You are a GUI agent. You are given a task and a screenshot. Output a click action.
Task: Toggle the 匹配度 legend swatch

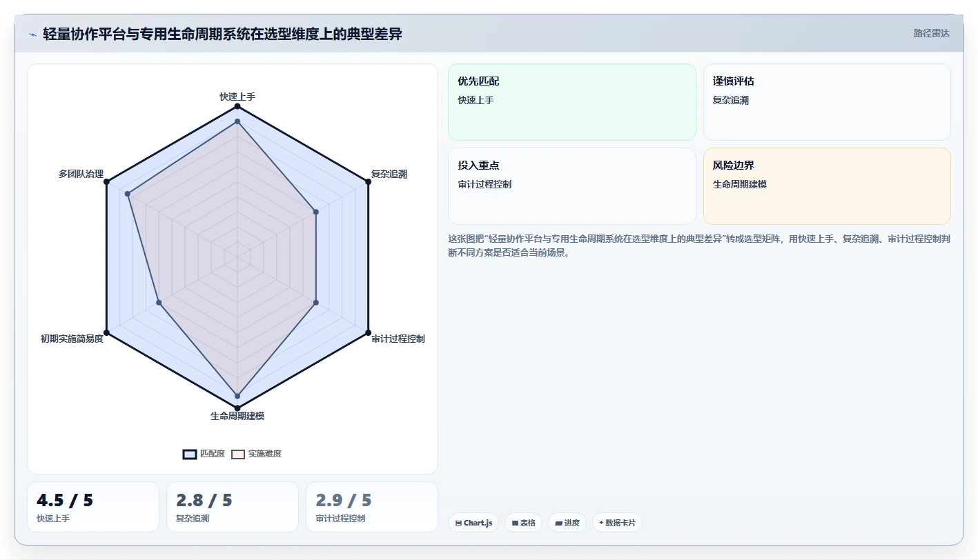(x=190, y=454)
